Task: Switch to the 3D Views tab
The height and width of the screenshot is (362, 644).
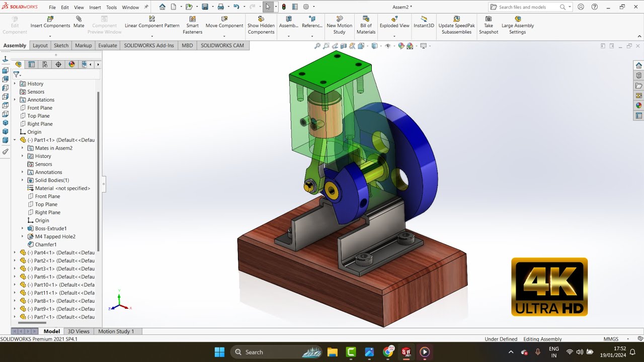Action: click(x=78, y=331)
